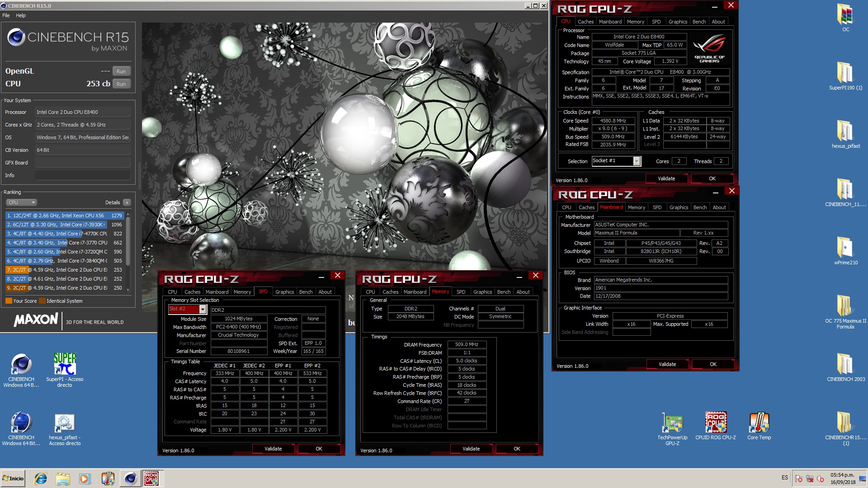Open the Inicio start button

tap(13, 479)
